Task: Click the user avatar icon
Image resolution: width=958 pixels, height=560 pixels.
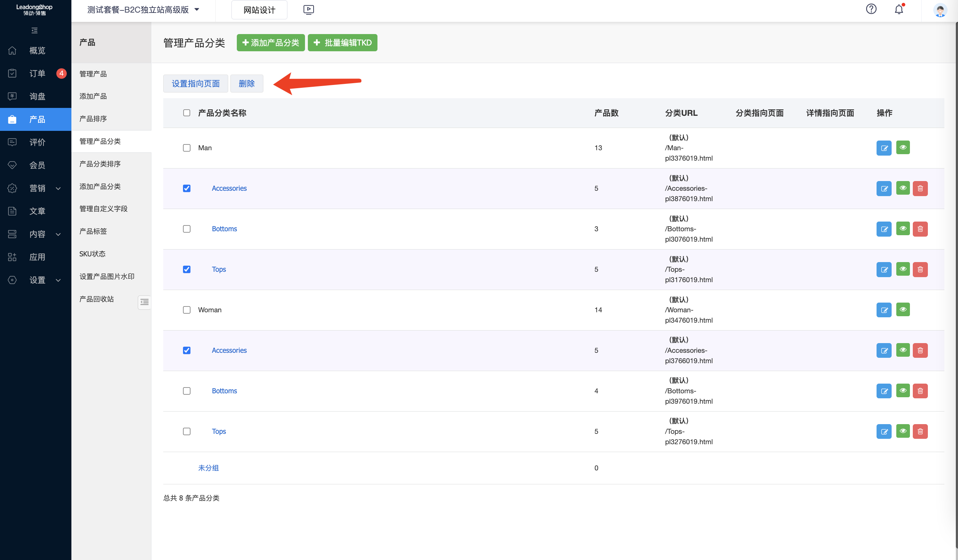Action: [x=940, y=10]
